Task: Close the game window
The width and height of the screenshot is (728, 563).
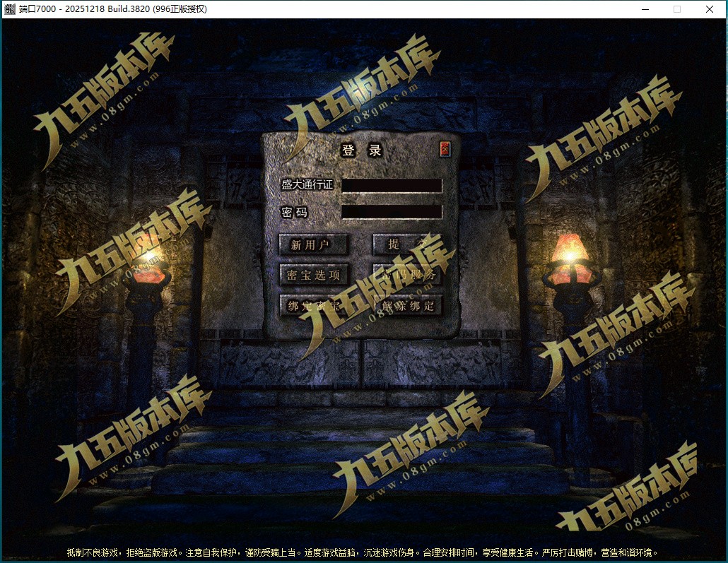Action: coord(710,9)
